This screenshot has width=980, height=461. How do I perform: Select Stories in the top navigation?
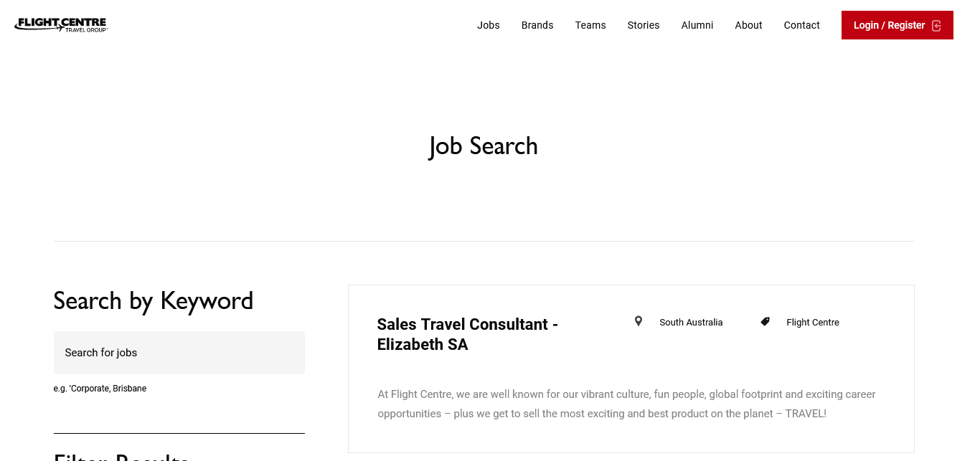(644, 25)
